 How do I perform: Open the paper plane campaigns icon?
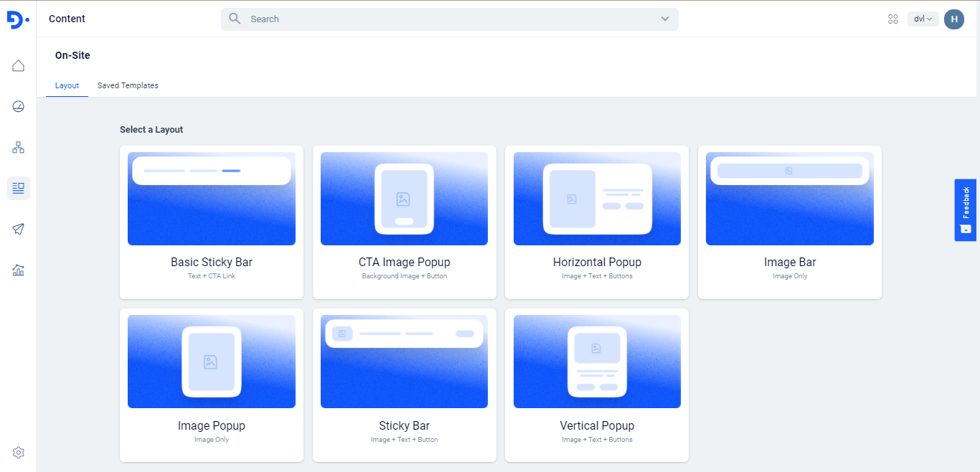(19, 230)
